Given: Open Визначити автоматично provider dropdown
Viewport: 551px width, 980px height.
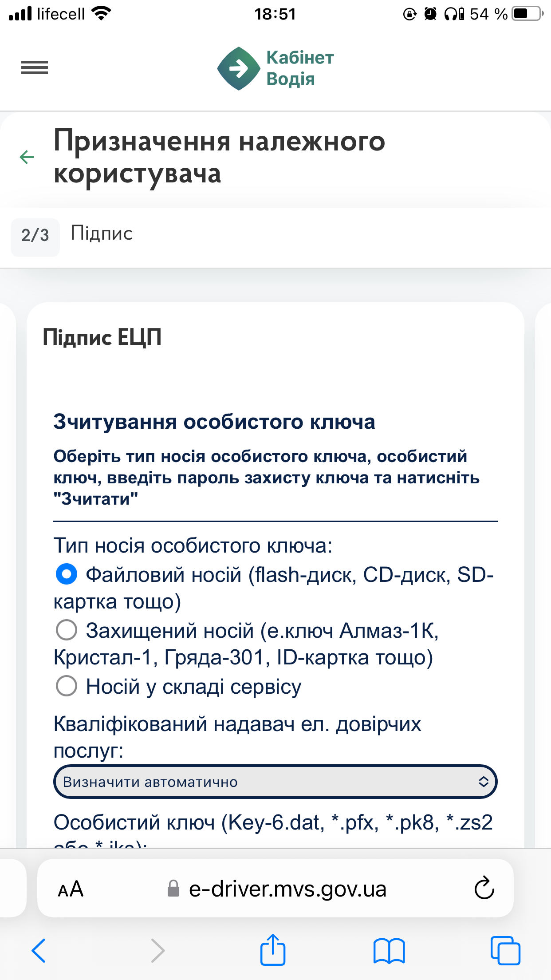Looking at the screenshot, I should pyautogui.click(x=275, y=782).
